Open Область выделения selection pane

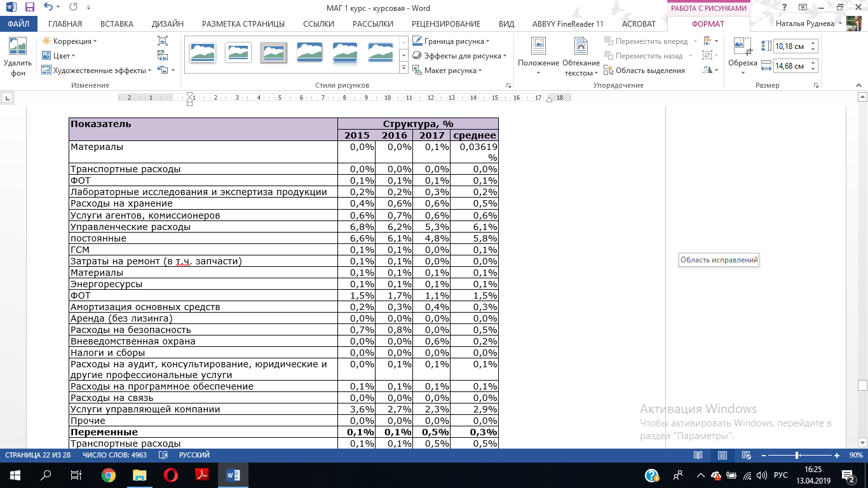click(644, 71)
